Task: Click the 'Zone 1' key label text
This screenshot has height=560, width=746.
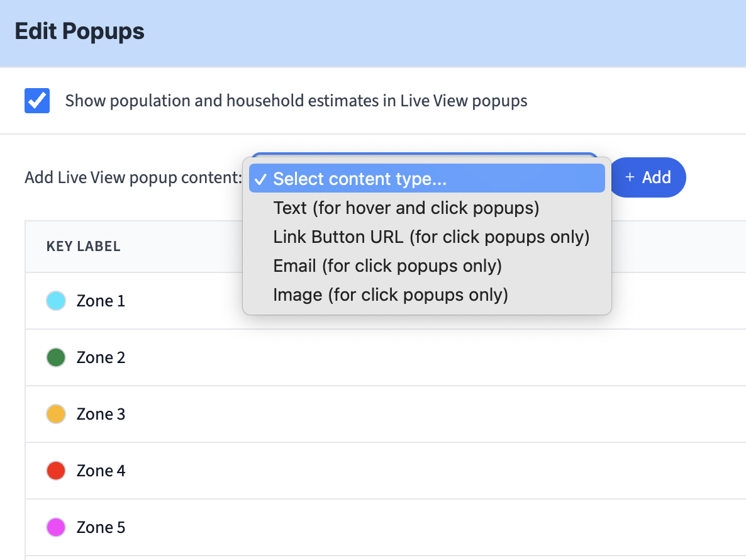Action: pos(101,301)
